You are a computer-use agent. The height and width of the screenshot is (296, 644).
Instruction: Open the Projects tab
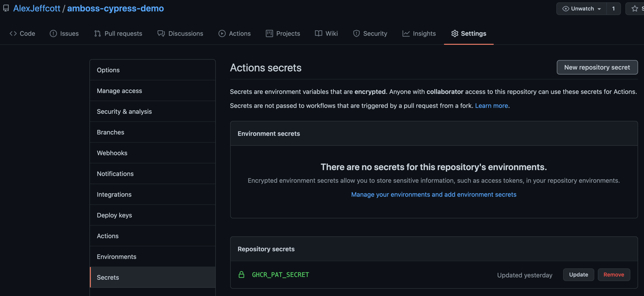pos(283,33)
